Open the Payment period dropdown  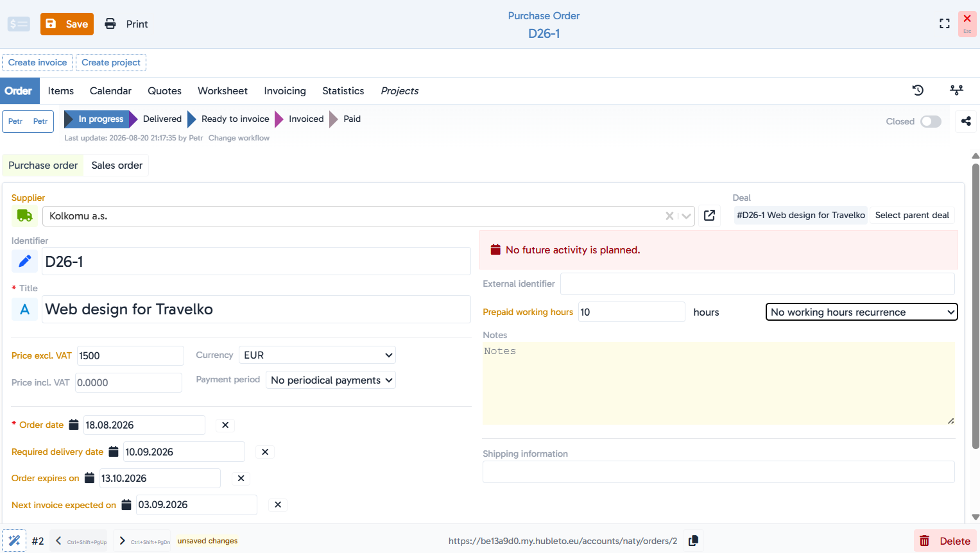331,380
